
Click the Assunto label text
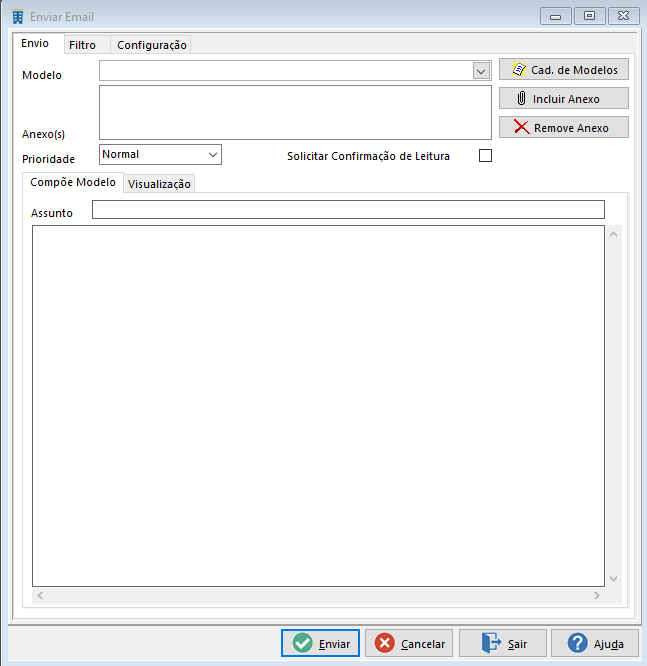pos(52,213)
